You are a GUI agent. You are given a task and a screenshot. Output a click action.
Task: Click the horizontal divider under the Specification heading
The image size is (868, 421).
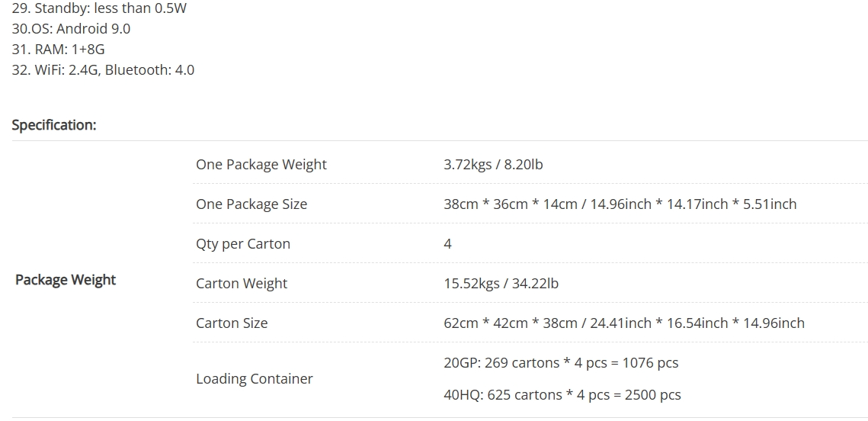(439, 141)
